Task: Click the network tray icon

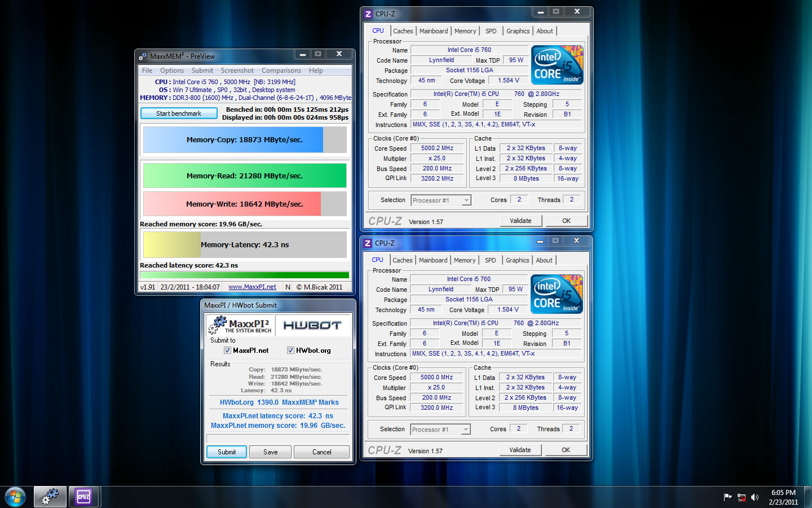Action: [742, 497]
